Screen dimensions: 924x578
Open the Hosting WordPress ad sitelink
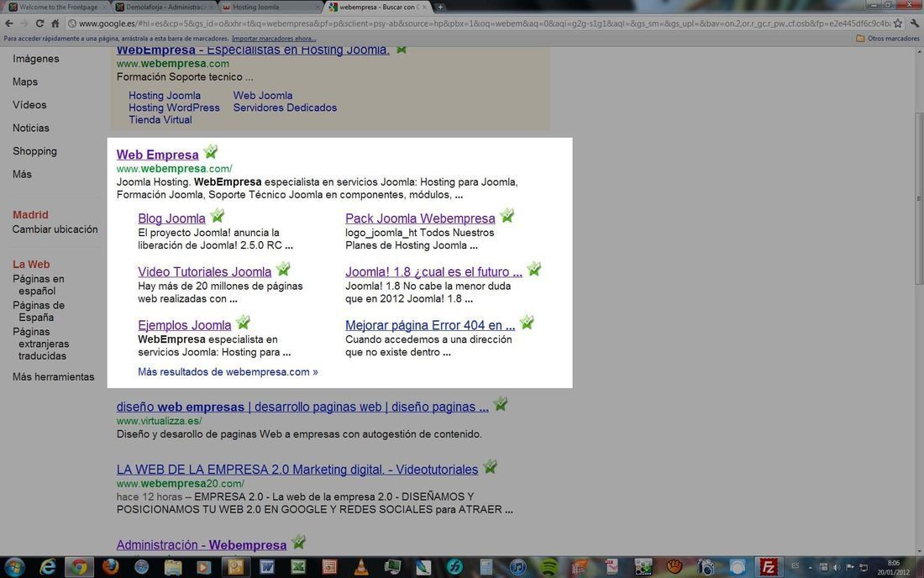point(174,108)
